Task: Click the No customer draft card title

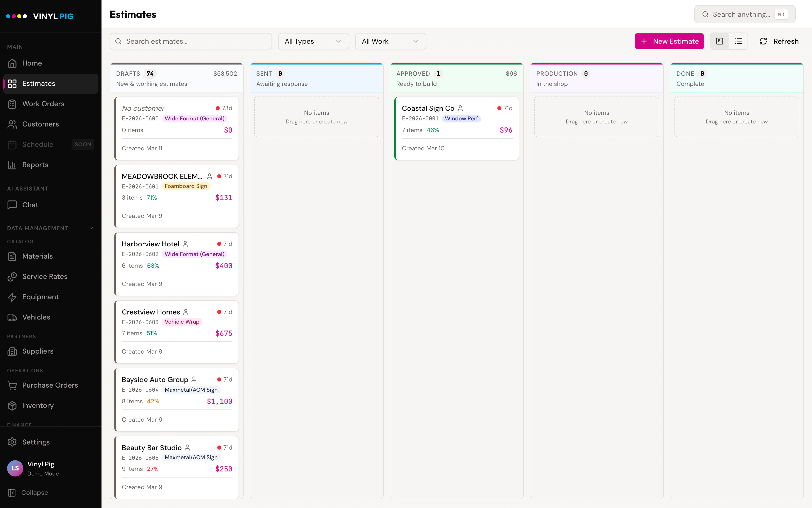Action: click(x=143, y=108)
